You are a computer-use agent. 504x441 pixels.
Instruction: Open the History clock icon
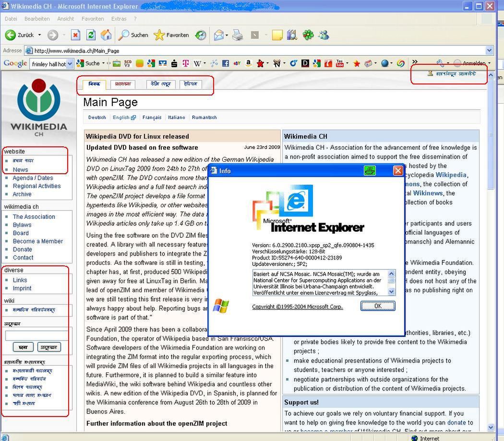[201, 35]
